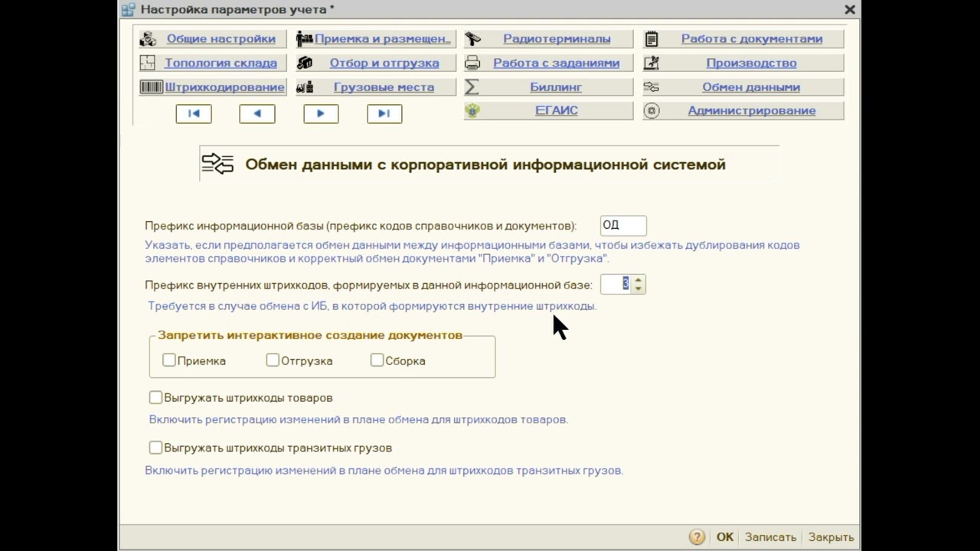Viewport: 980px width, 551px height.
Task: Click the Общие настройки section icon
Action: coord(148,39)
